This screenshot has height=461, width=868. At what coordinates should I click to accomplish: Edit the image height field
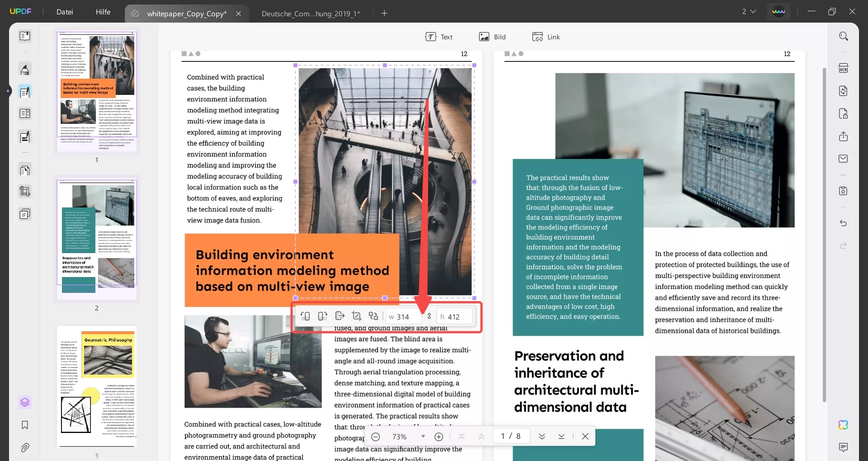pyautogui.click(x=455, y=317)
